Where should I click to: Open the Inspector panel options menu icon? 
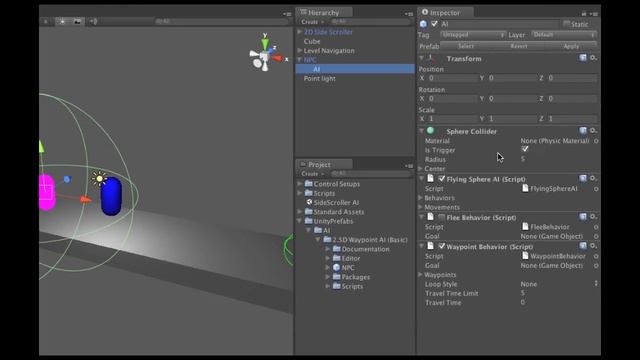pos(594,14)
